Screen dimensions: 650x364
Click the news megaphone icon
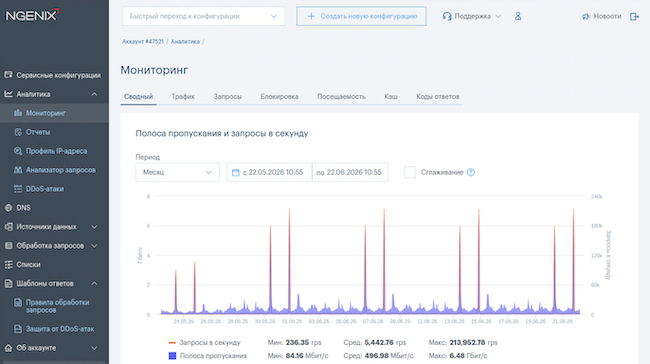pos(586,16)
